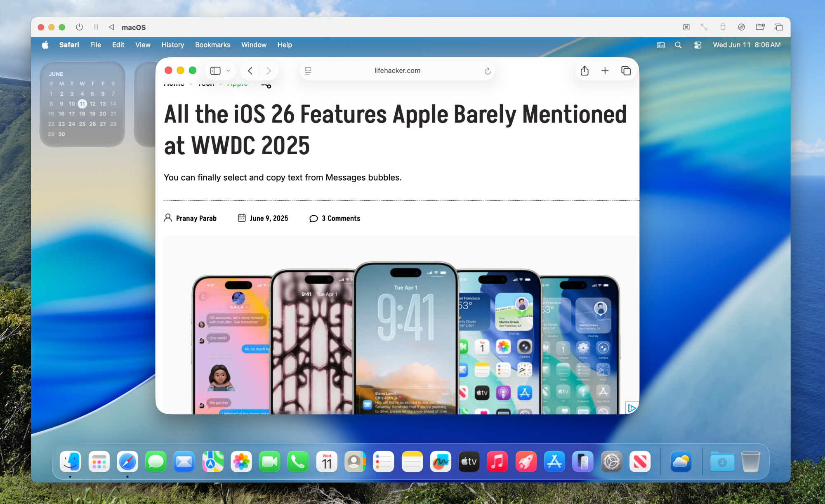Expand the sidebar tab group dropdown arrow

click(228, 71)
